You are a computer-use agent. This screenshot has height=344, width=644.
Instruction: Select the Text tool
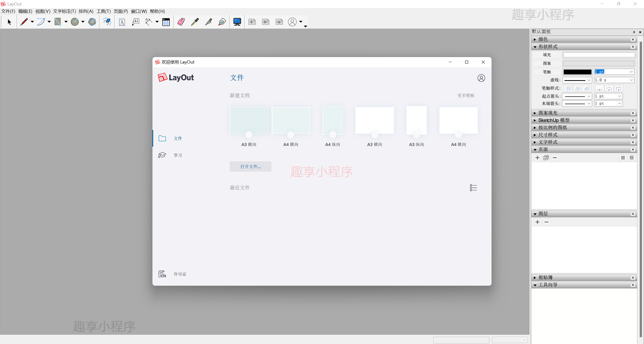click(122, 22)
